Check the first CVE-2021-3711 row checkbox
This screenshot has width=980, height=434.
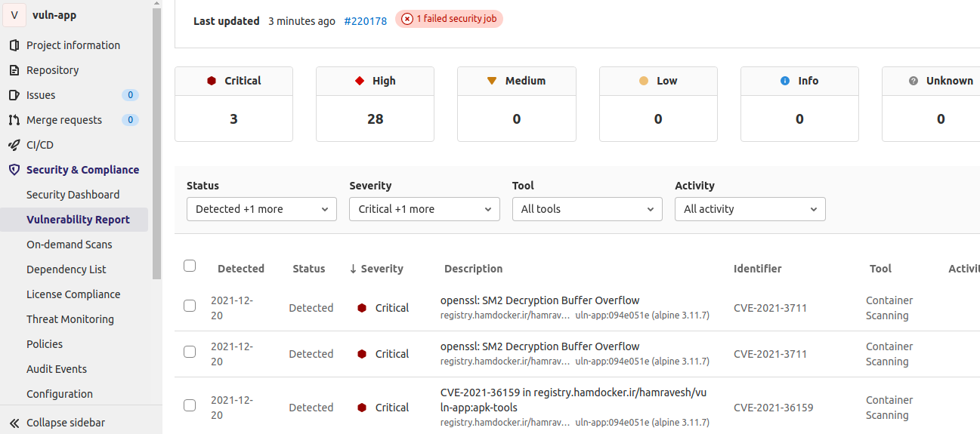[190, 306]
